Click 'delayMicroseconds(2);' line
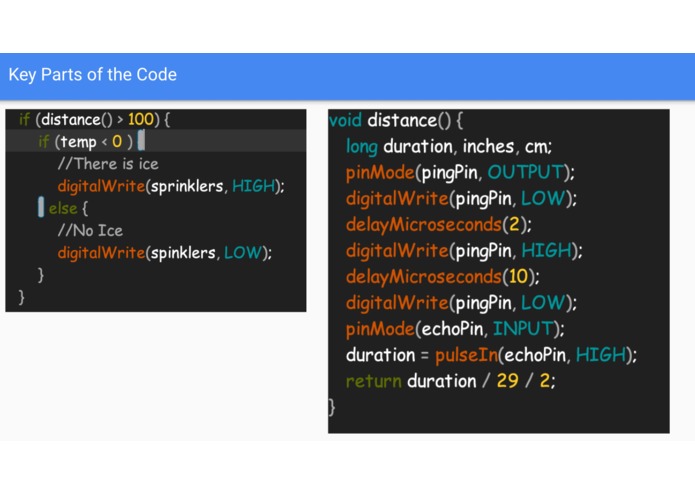695x494 pixels. (439, 224)
